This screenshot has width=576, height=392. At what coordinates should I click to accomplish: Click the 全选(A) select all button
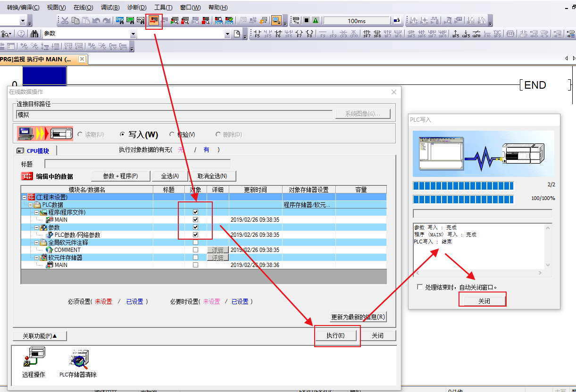(170, 176)
